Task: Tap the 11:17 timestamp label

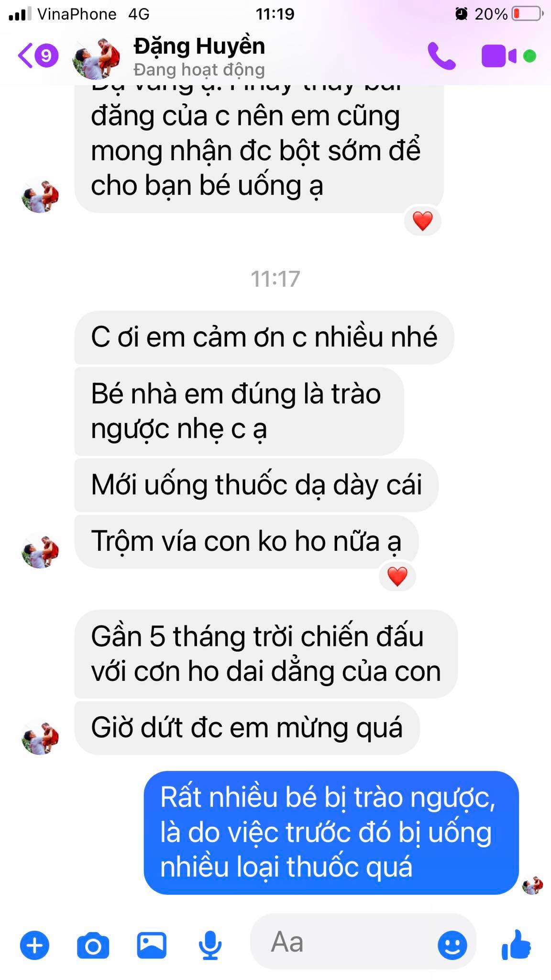Action: point(275,278)
